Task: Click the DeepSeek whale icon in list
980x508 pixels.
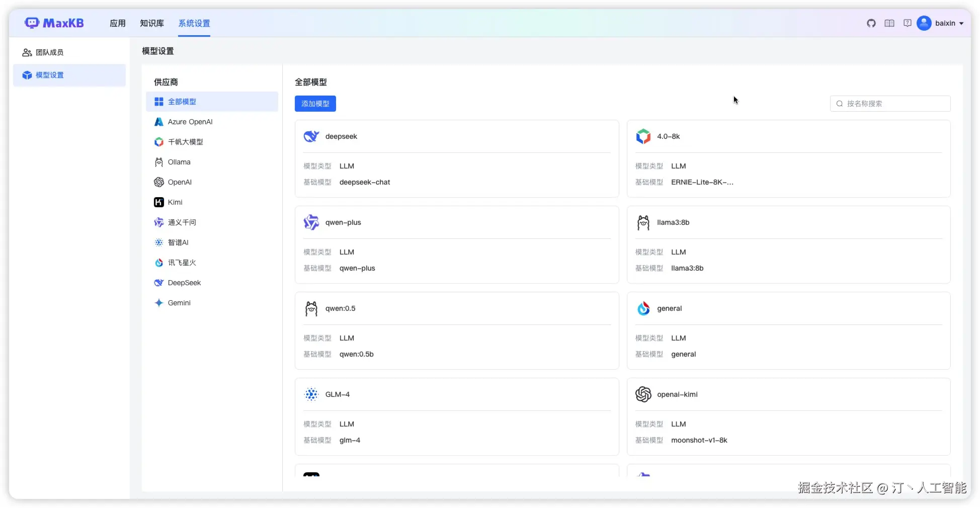Action: 159,283
